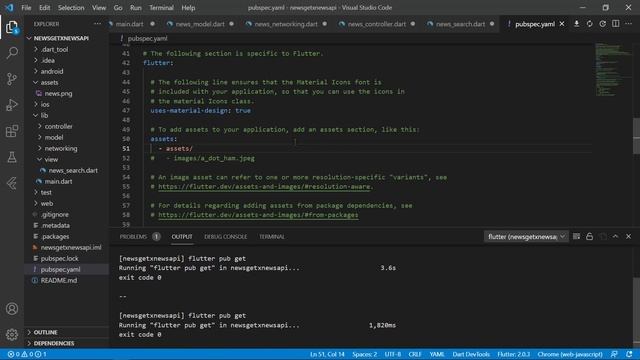This screenshot has height=360, width=640.
Task: Open Source Control view icon
Action: pyautogui.click(x=12, y=79)
